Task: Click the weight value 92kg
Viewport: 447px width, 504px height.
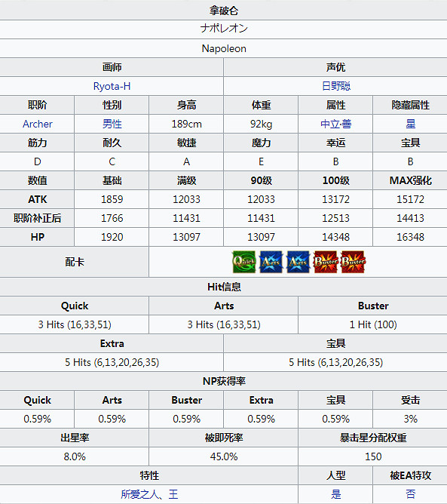Action: 261,124
